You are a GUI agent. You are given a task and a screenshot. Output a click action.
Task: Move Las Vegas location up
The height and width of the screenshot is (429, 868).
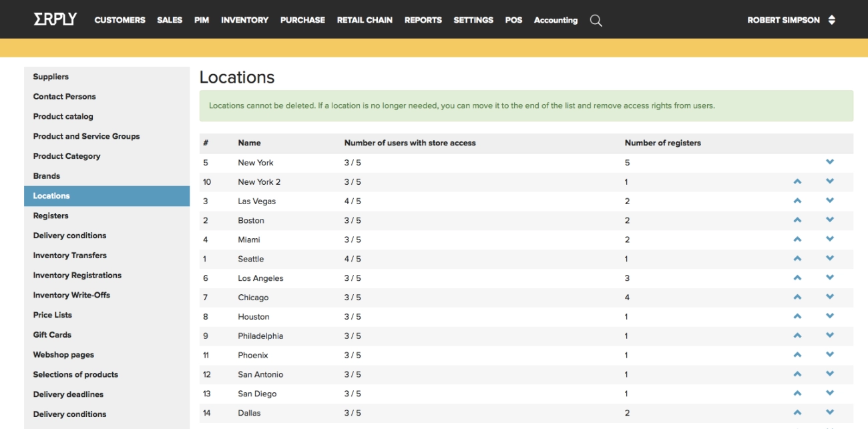click(x=797, y=201)
